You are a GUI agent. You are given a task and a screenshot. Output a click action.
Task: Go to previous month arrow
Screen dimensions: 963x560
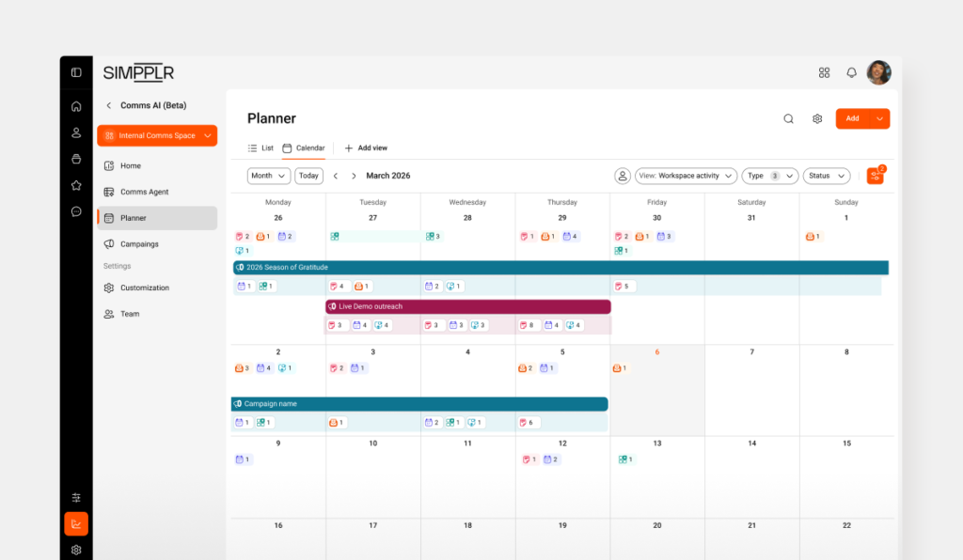pyautogui.click(x=336, y=176)
